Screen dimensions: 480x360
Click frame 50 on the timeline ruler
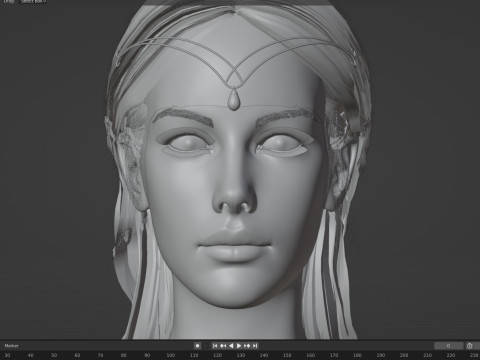(x=54, y=355)
